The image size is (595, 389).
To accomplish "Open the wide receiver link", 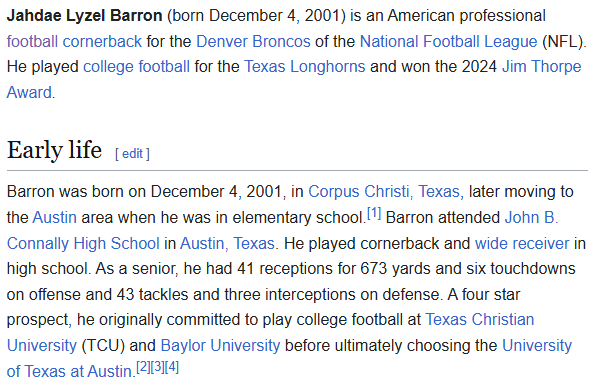I will pos(522,243).
